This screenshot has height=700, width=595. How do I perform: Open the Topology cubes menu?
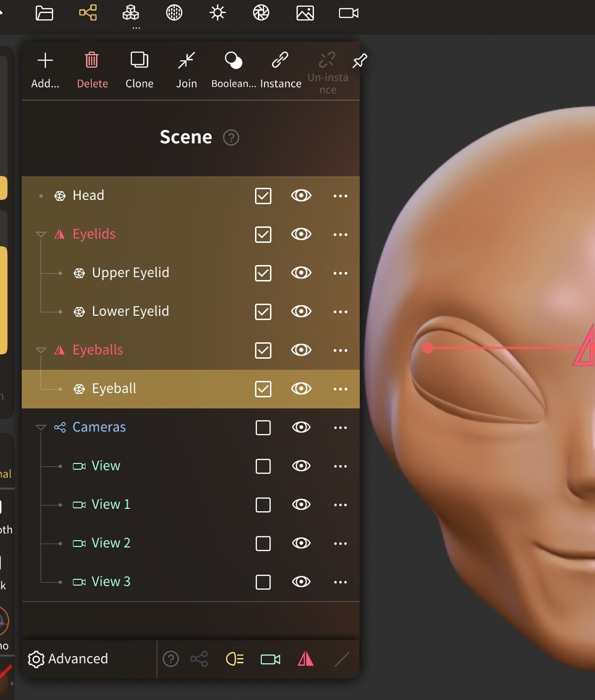pyautogui.click(x=131, y=13)
